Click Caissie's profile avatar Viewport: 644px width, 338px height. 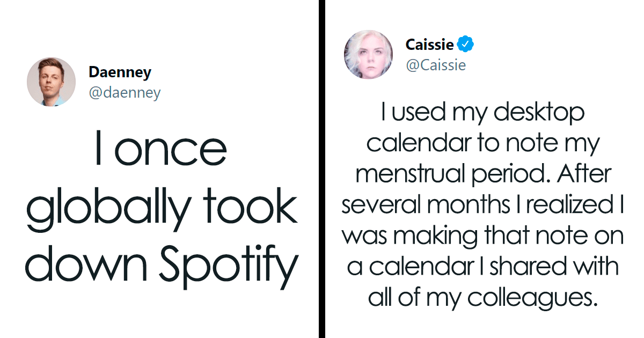click(x=368, y=55)
